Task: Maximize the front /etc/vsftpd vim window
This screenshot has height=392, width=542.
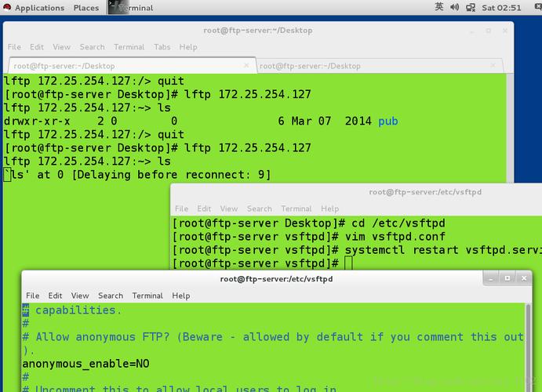Action: (x=507, y=278)
